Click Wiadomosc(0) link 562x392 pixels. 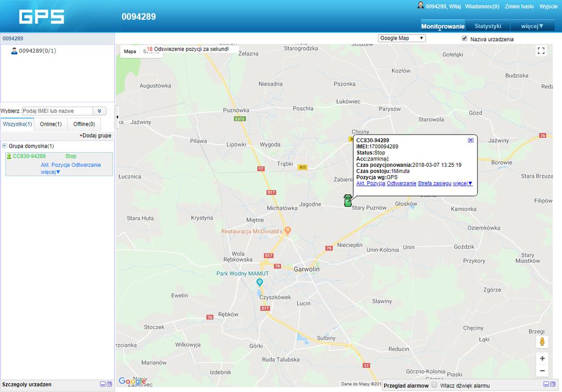pyautogui.click(x=482, y=7)
